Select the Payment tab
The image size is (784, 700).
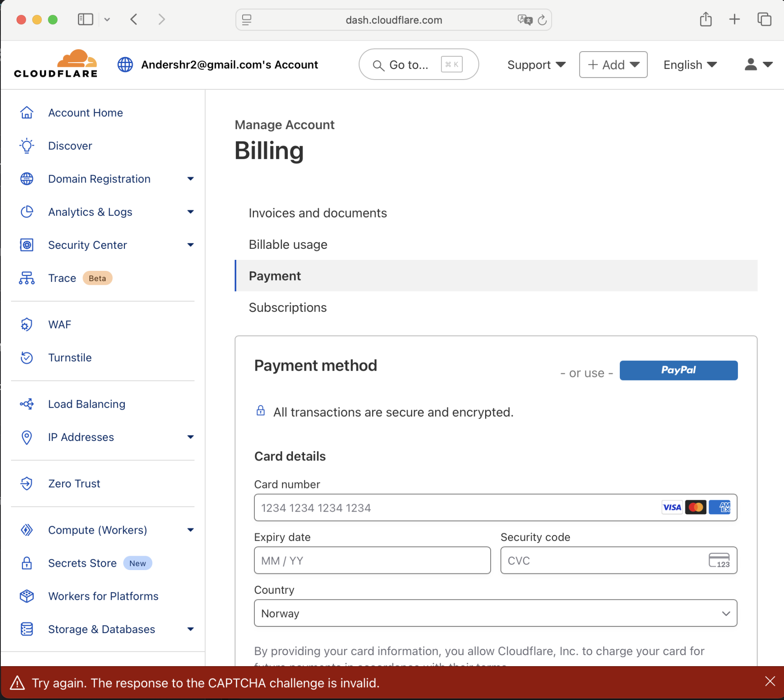[x=496, y=276]
